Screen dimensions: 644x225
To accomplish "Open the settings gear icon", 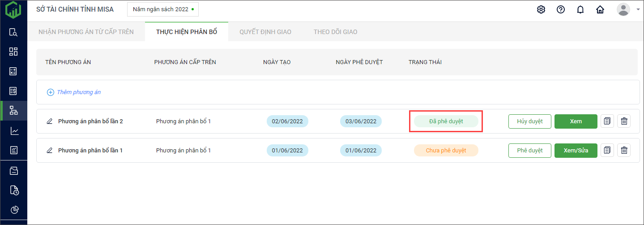I will pos(541,9).
